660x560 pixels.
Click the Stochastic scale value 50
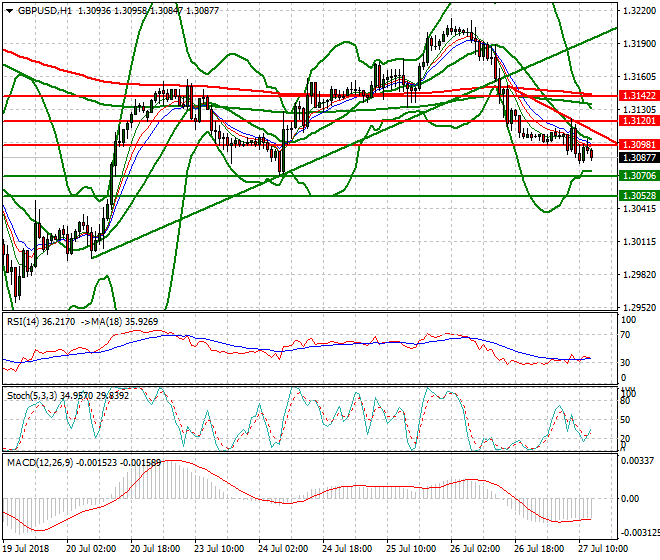[625, 420]
